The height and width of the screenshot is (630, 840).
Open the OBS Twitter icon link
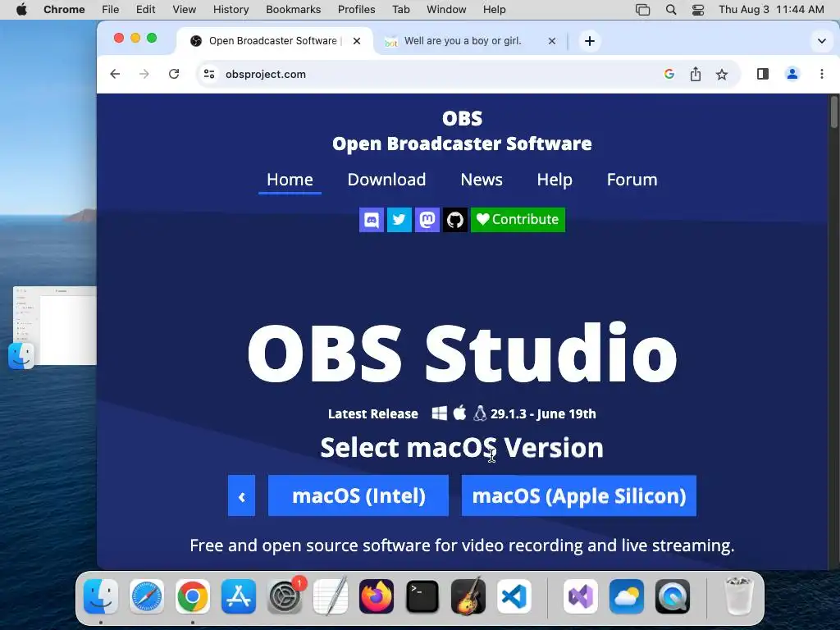pyautogui.click(x=399, y=220)
